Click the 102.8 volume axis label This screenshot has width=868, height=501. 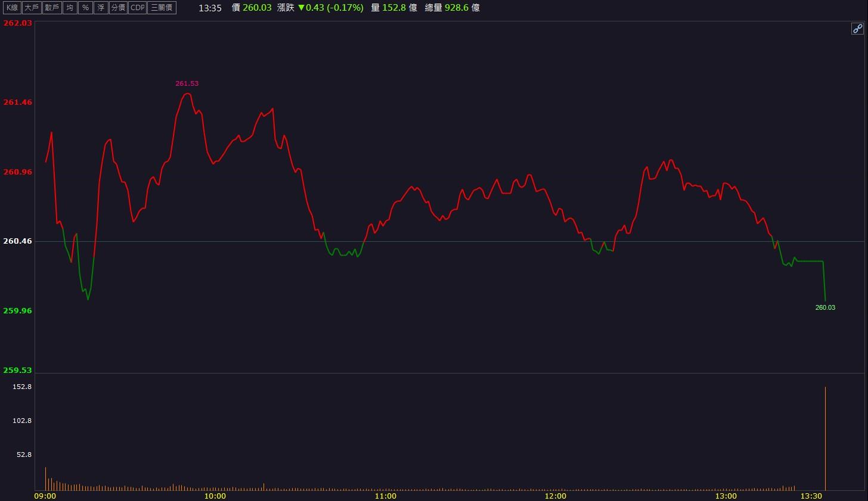(22, 421)
